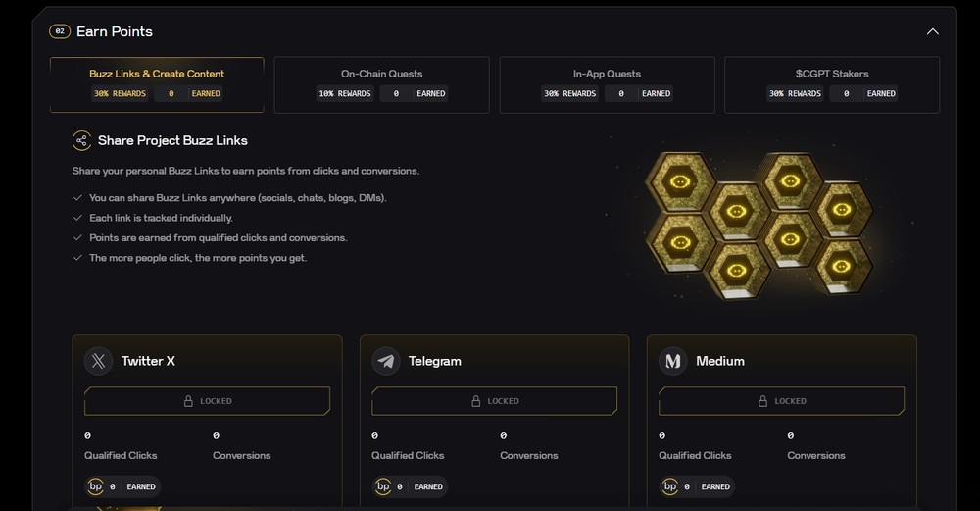980x511 pixels.
Task: Click the golden hexagon boxes illustration
Action: tap(759, 226)
